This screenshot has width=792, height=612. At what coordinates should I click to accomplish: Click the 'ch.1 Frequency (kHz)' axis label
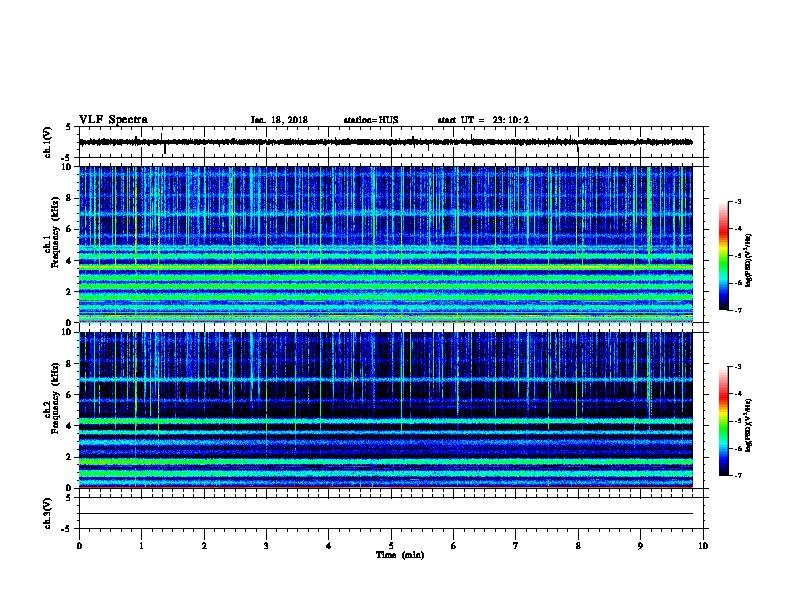point(51,233)
